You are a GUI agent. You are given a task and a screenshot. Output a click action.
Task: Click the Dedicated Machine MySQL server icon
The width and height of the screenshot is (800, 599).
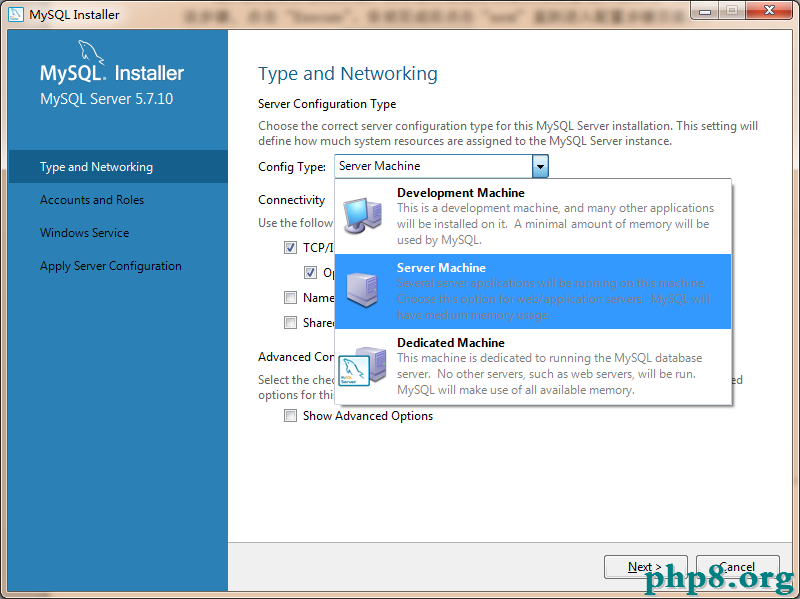(x=362, y=366)
